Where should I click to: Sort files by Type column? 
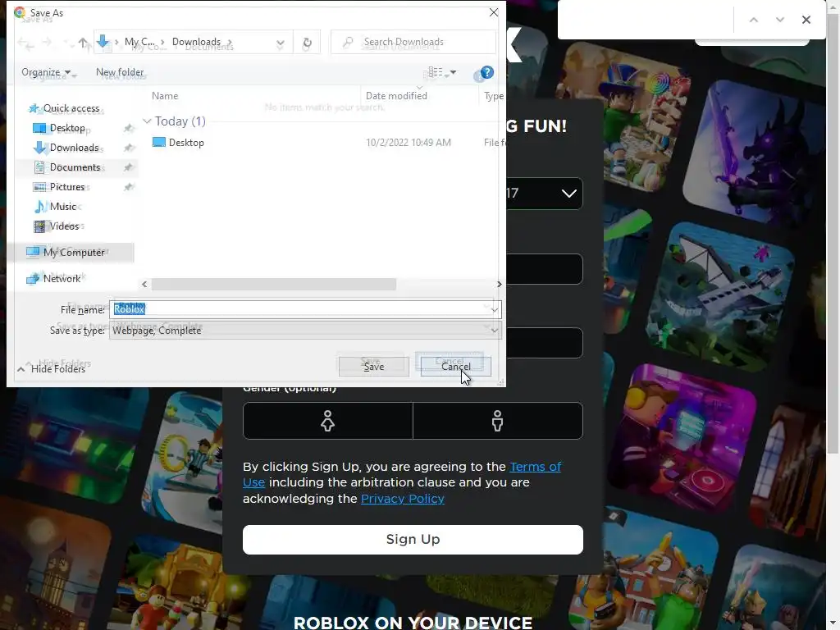tap(493, 96)
